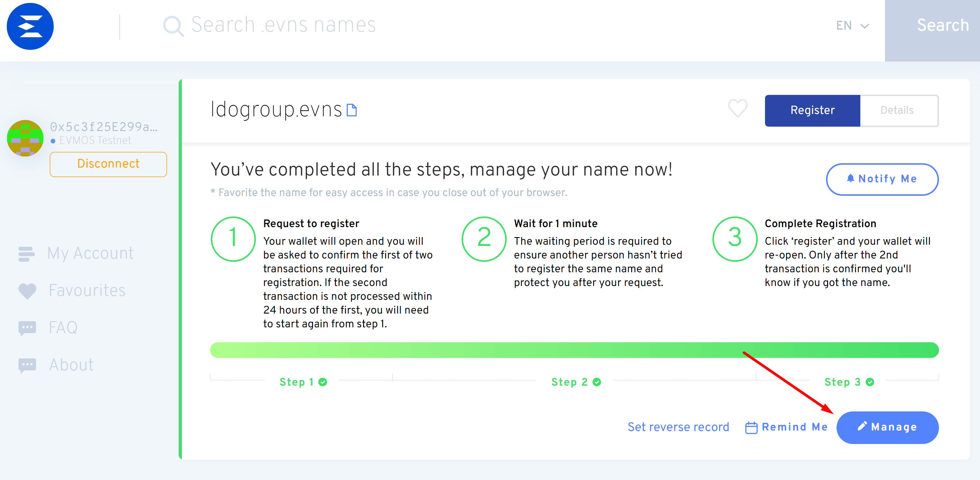The width and height of the screenshot is (980, 480).
Task: Click the calendar icon beside Remind Me
Action: (x=751, y=428)
